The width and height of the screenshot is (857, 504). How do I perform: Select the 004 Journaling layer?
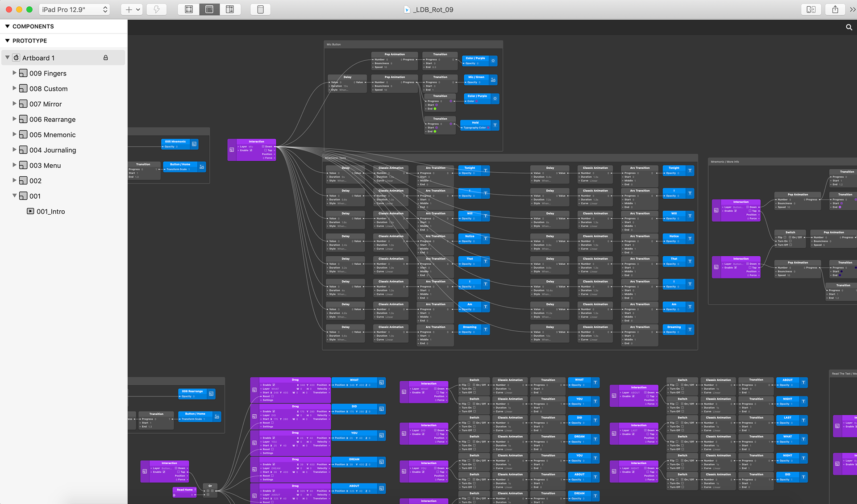pyautogui.click(x=53, y=150)
